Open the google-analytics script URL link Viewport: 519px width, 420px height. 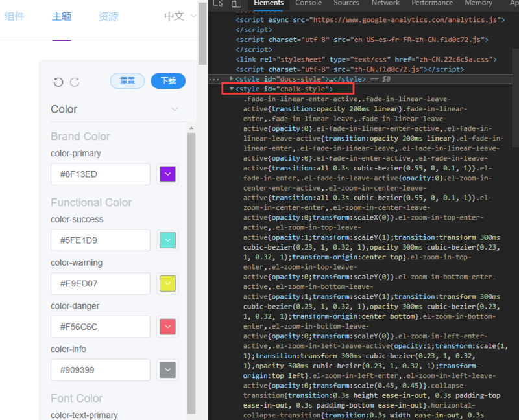[405, 20]
